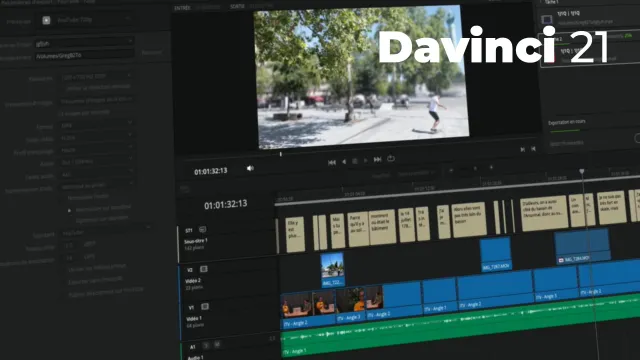
Task: Edit the file name field containing gfjvh
Action: tap(84, 43)
